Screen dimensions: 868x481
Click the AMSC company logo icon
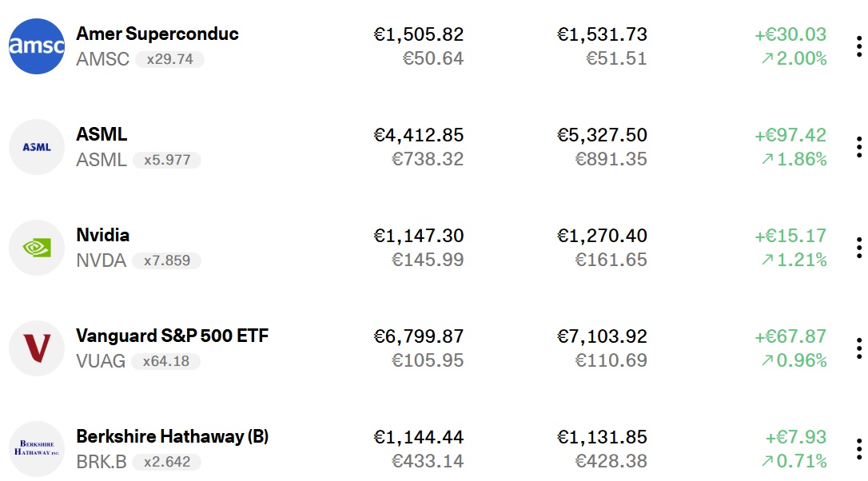(37, 46)
